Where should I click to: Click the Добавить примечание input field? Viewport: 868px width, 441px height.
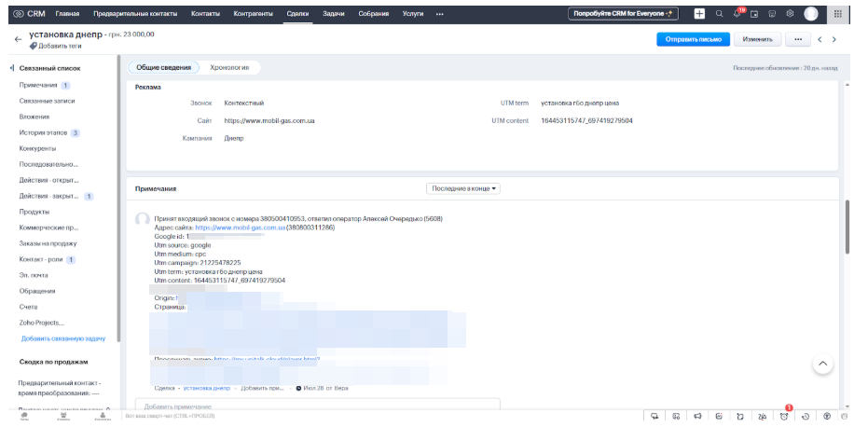(317, 407)
